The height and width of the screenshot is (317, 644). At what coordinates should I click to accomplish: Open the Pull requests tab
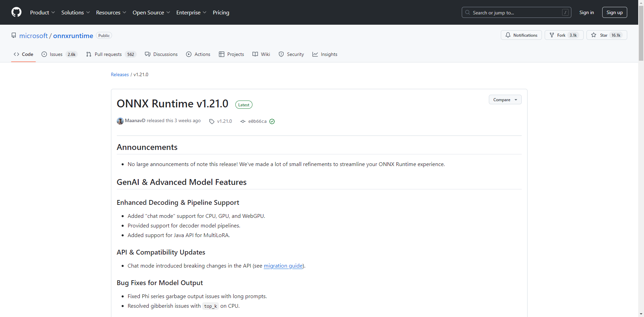pos(111,54)
